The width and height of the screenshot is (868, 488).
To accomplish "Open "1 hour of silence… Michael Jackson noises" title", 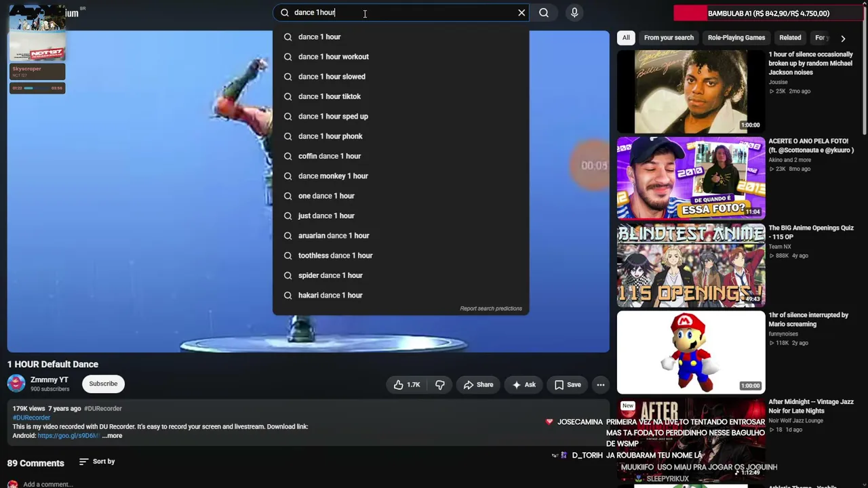I will [x=811, y=64].
